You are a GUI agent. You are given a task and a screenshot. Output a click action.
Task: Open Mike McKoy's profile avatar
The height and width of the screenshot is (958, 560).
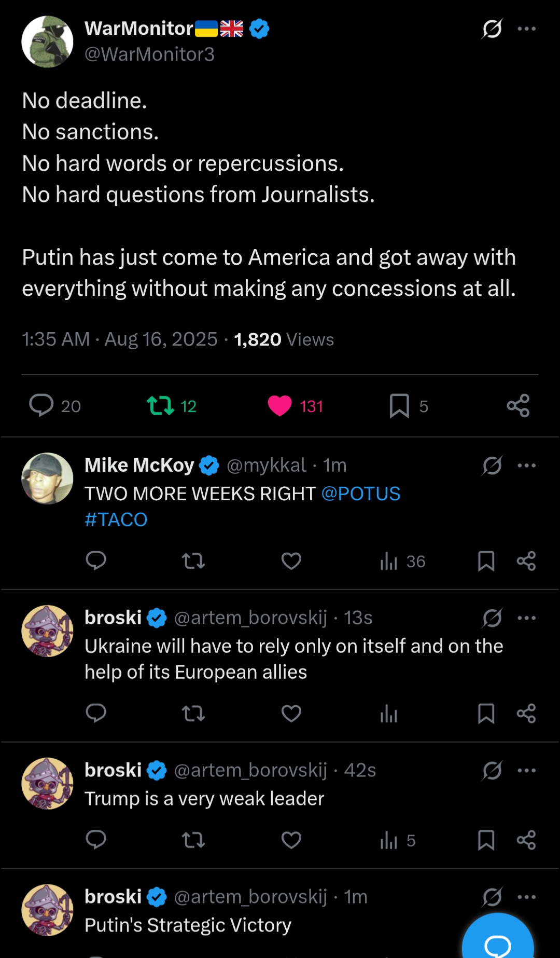point(47,478)
